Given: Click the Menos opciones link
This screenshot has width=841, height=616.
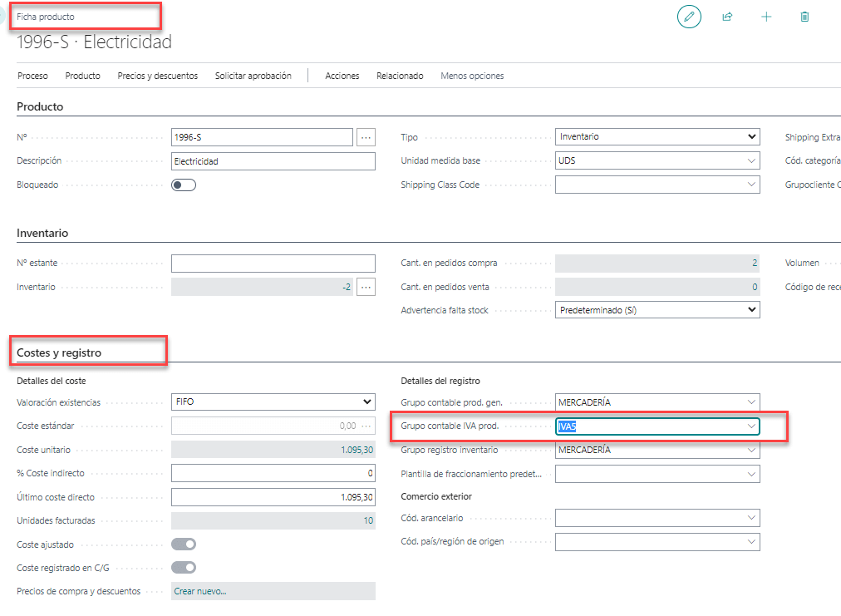Looking at the screenshot, I should [x=472, y=76].
